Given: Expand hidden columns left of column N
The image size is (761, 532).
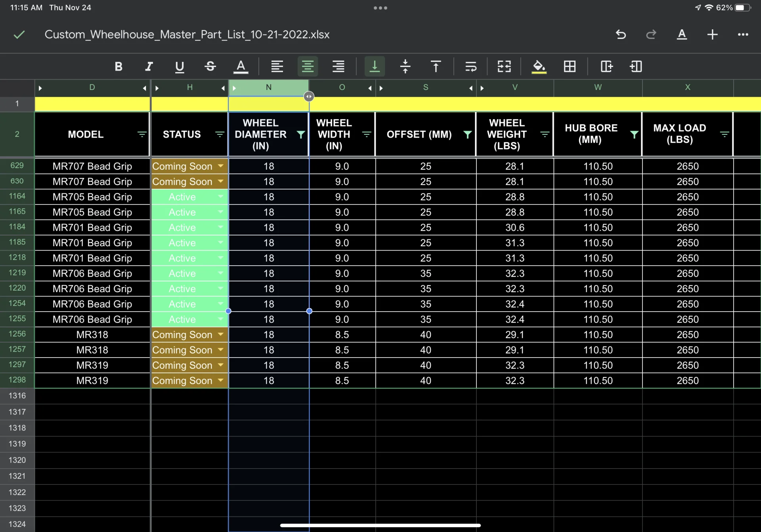Looking at the screenshot, I should tap(234, 88).
